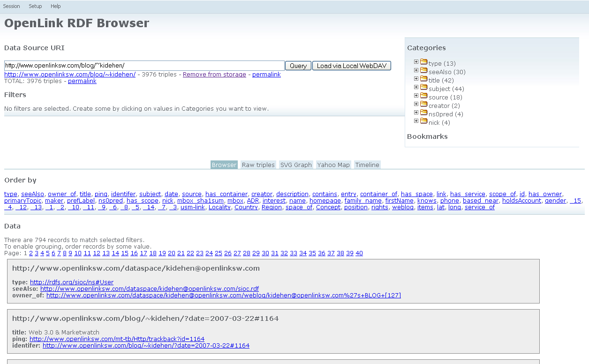This screenshot has width=589, height=364.
Task: Expand the type category tree node
Action: (416, 61)
